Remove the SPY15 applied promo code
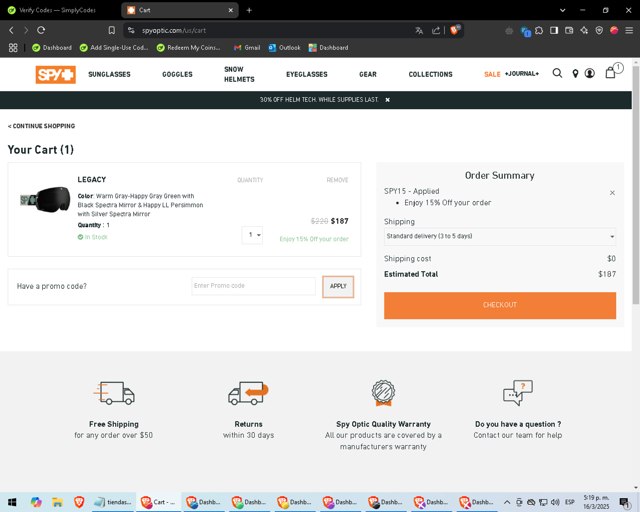 pos(612,193)
